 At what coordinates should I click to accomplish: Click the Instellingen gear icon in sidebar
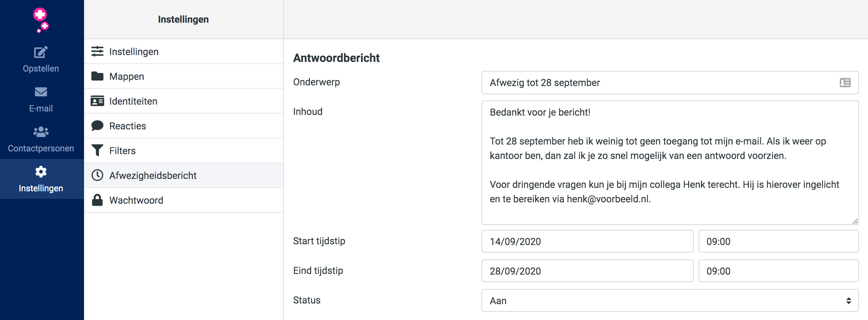[x=41, y=172]
